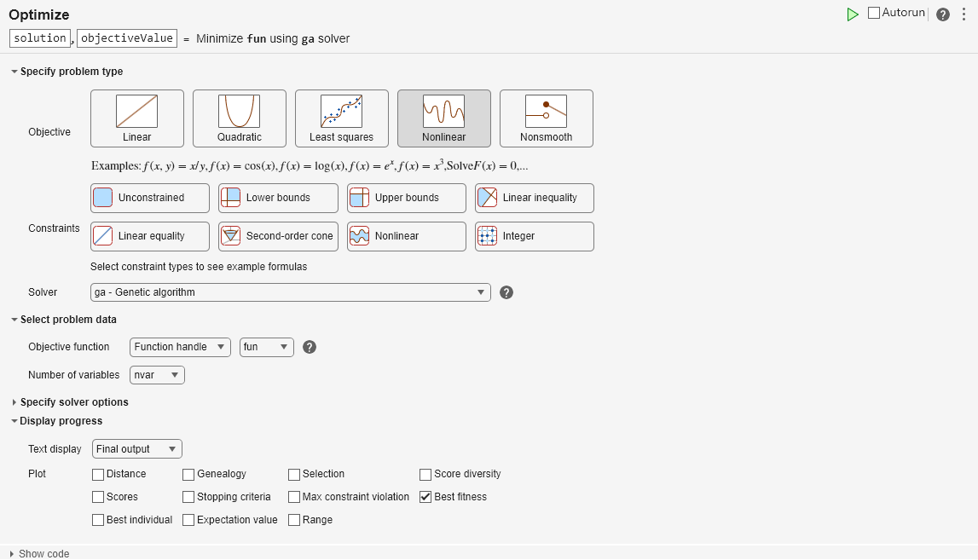Enable the Autorun checkbox
The height and width of the screenshot is (560, 978).
[x=874, y=13]
